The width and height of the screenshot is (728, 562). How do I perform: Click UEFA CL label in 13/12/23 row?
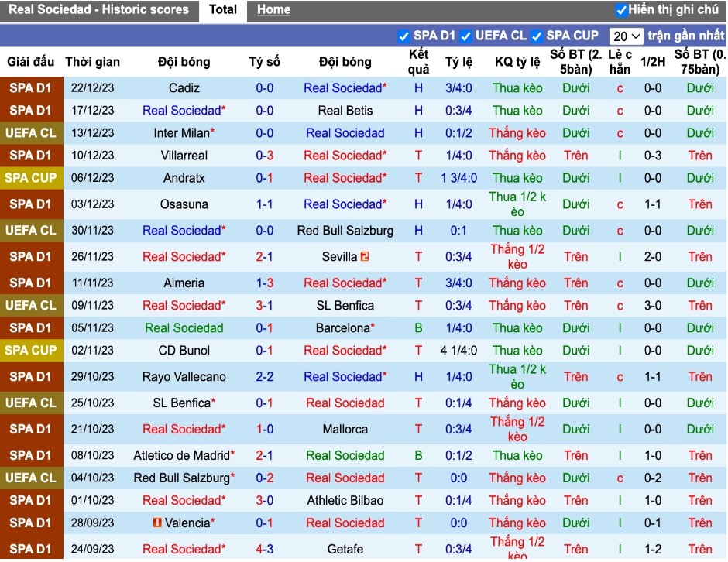31,132
